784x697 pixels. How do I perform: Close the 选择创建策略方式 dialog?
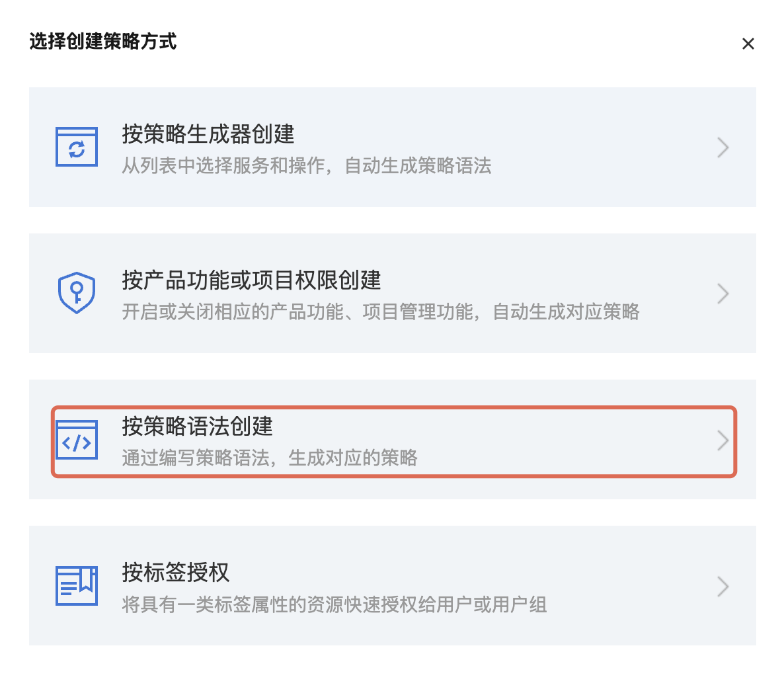(748, 44)
